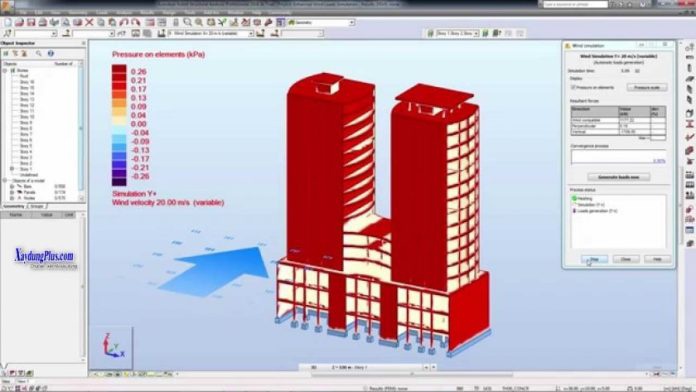Switch to the Geometry tab in Object Inspector
Image resolution: width=696 pixels, height=392 pixels.
pos(14,206)
